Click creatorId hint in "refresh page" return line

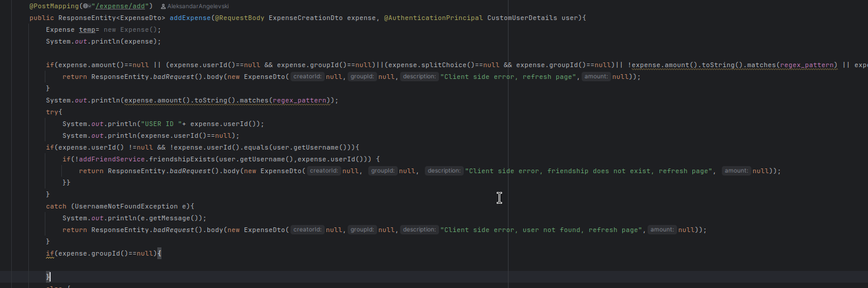pos(307,77)
